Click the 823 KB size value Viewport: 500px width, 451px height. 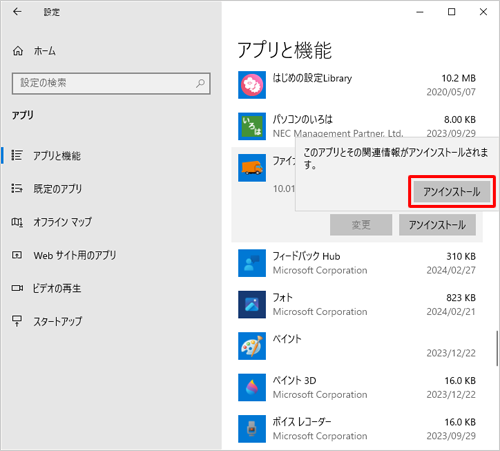point(461,298)
